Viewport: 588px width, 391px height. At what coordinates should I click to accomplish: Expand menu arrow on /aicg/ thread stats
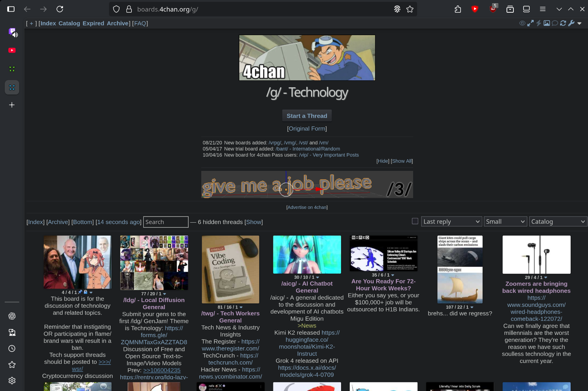coord(318,277)
